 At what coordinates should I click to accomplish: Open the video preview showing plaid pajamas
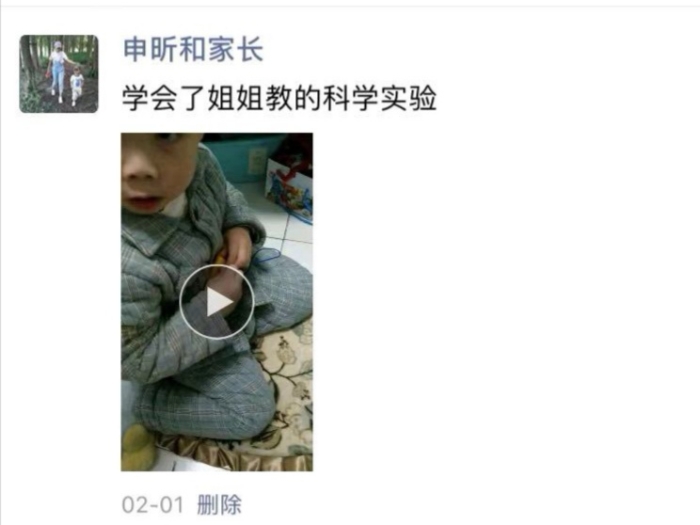pyautogui.click(x=217, y=302)
